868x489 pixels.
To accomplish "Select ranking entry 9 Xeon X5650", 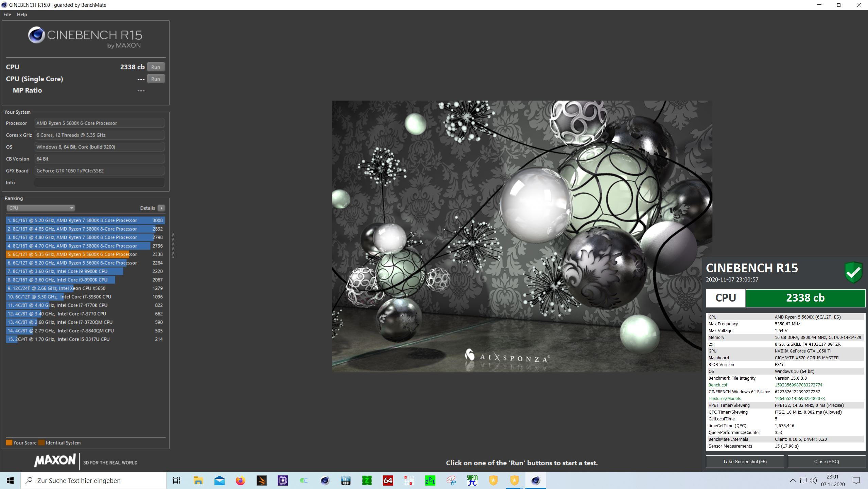I will click(x=85, y=288).
